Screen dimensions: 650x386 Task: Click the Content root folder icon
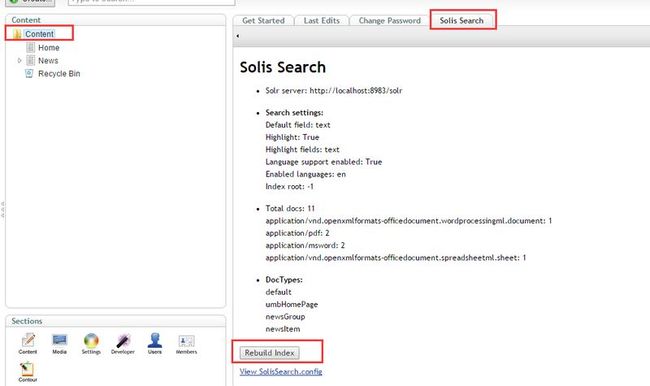[x=17, y=34]
